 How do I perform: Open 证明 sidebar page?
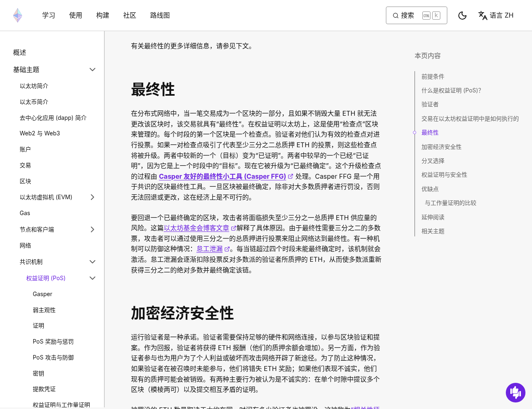point(38,326)
